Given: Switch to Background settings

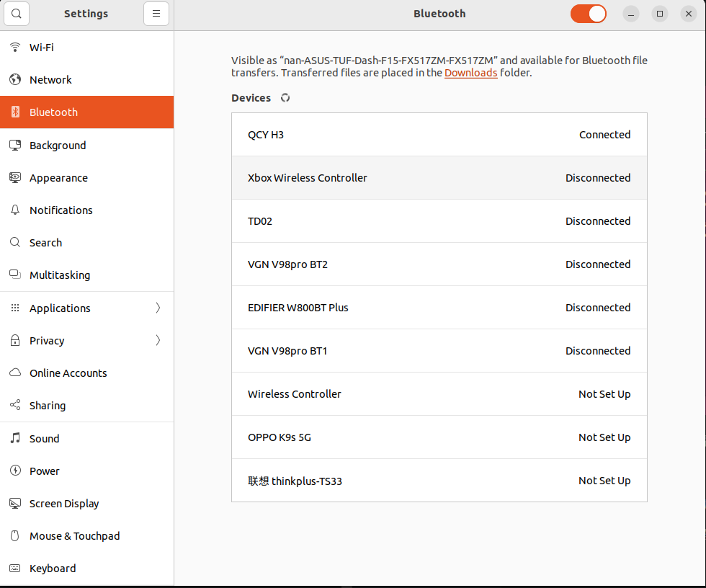Looking at the screenshot, I should tap(87, 145).
